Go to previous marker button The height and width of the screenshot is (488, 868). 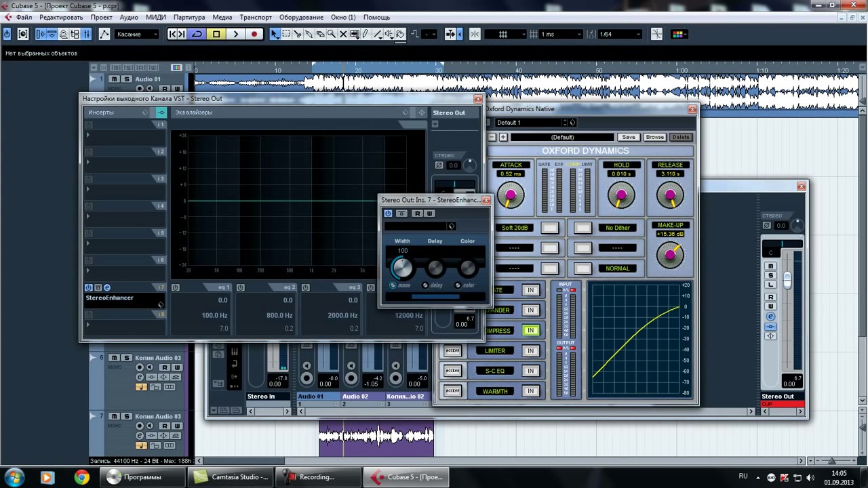[172, 34]
